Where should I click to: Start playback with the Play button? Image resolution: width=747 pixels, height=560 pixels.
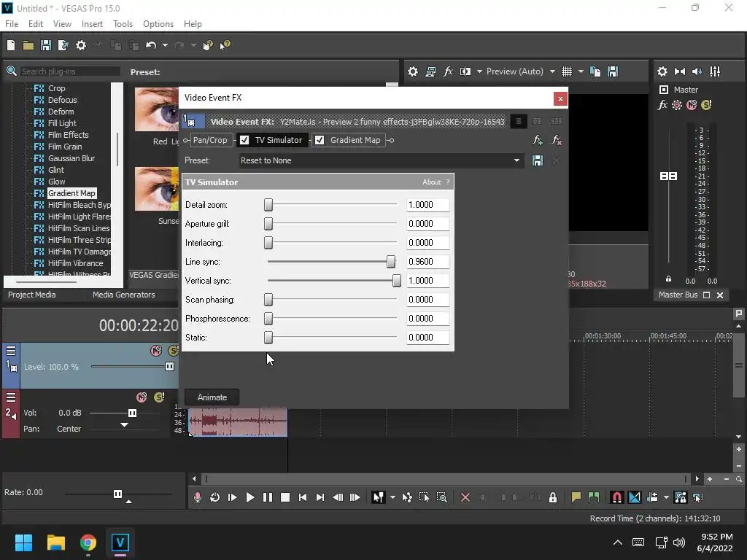point(249,497)
